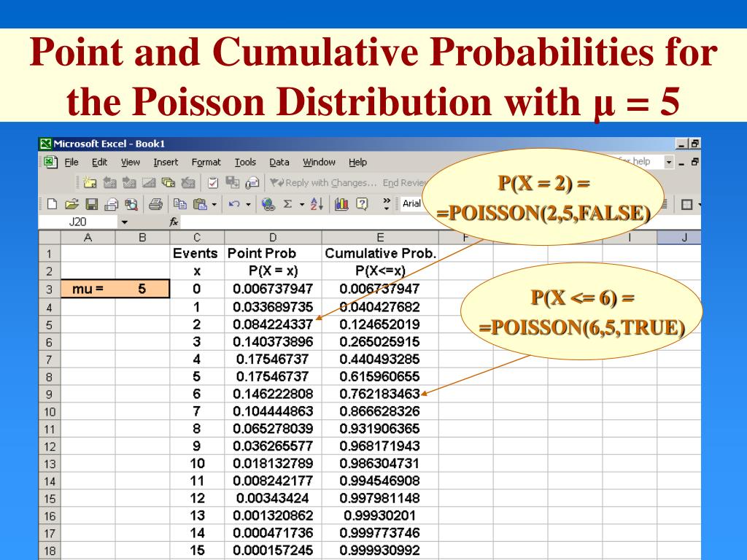Click the Arial font name box
The image size is (747, 560).
[411, 204]
